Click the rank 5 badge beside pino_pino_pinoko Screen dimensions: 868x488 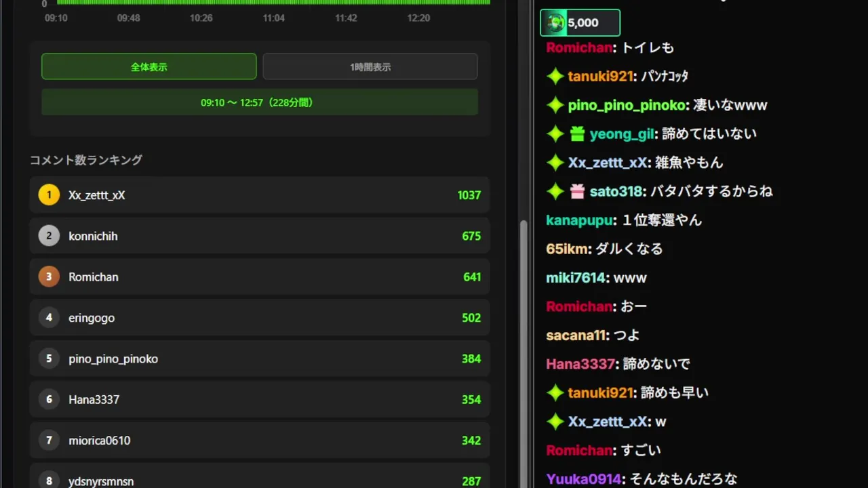(x=49, y=359)
